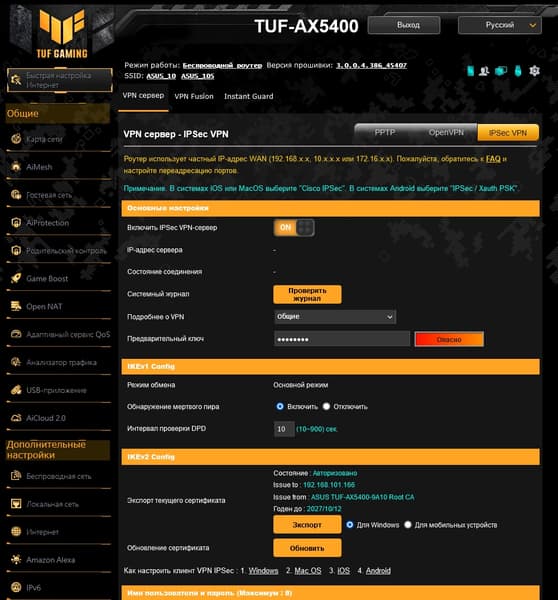Image resolution: width=558 pixels, height=600 pixels.
Task: Select Отключить for dead peer detection
Action: 326,406
